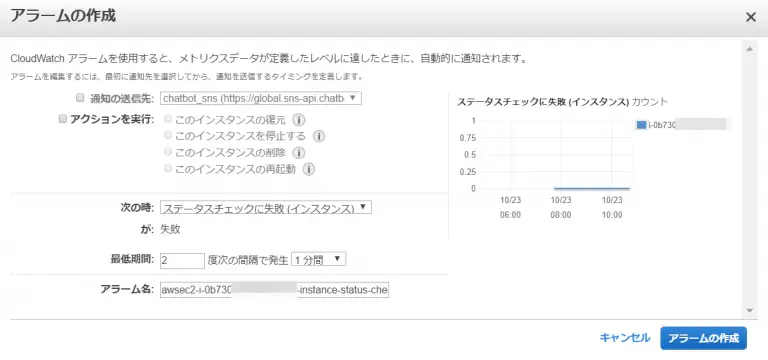Click the 0.25 y-axis label on the chart
This screenshot has width=768, height=360.
(x=468, y=171)
